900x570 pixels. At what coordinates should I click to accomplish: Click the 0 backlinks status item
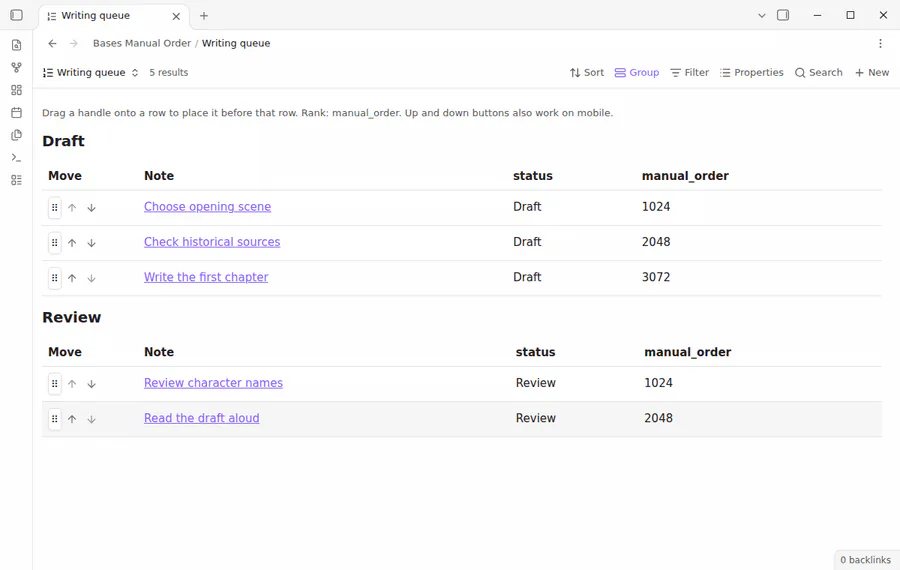pyautogui.click(x=865, y=560)
